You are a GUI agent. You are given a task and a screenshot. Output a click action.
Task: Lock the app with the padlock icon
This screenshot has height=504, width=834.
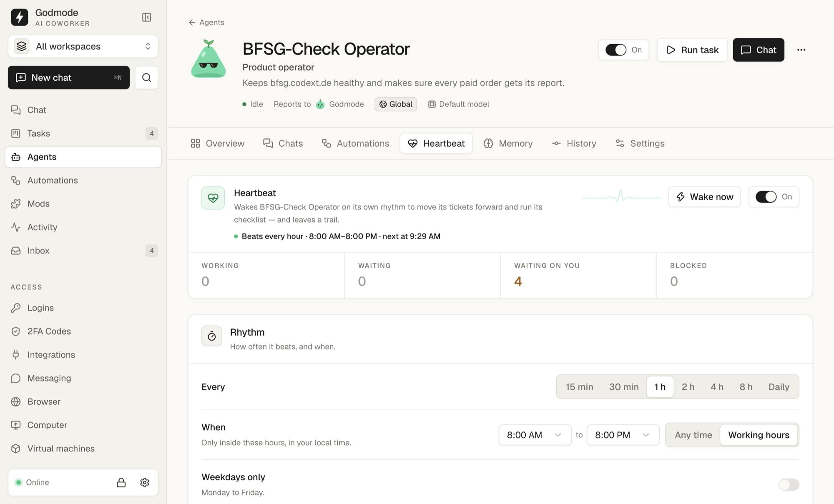coord(121,482)
